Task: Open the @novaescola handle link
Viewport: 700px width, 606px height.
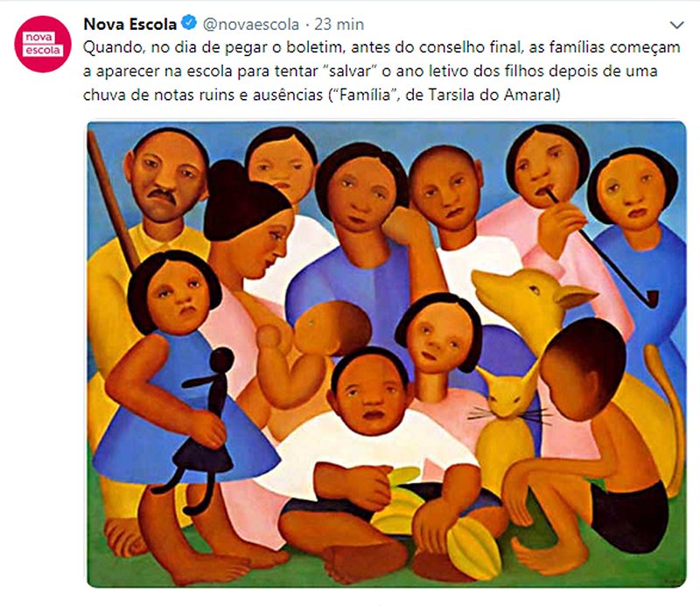Action: coord(251,25)
